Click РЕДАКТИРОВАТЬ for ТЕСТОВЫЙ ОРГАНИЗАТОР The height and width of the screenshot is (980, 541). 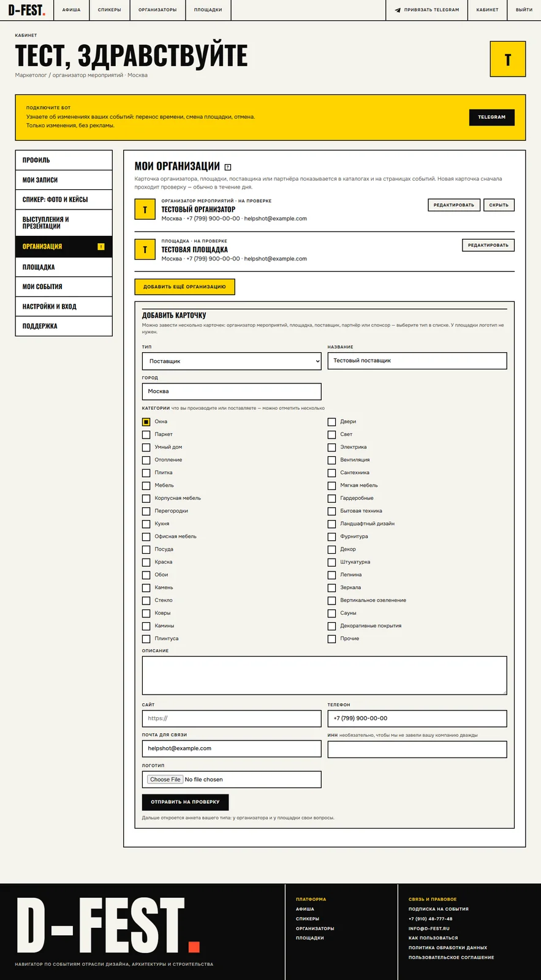pyautogui.click(x=454, y=205)
